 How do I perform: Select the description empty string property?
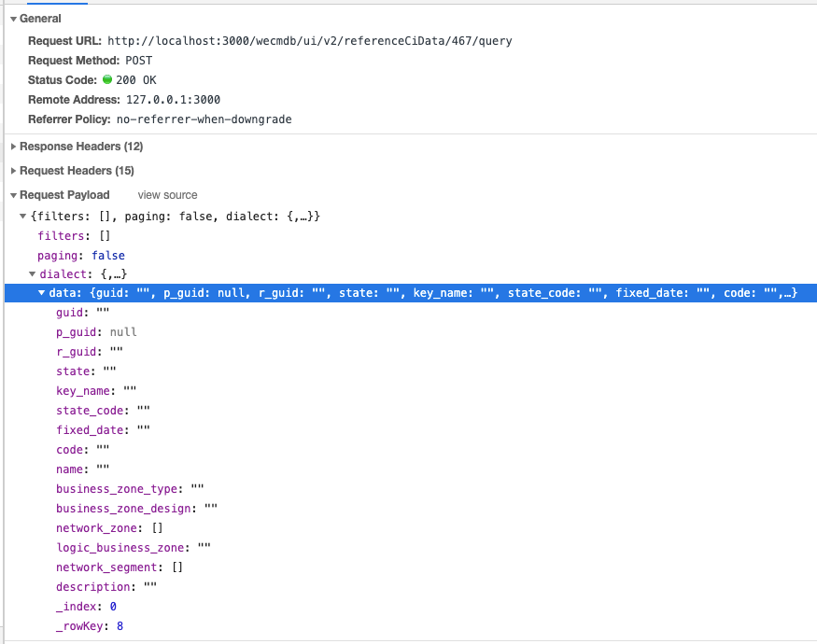pyautogui.click(x=107, y=586)
